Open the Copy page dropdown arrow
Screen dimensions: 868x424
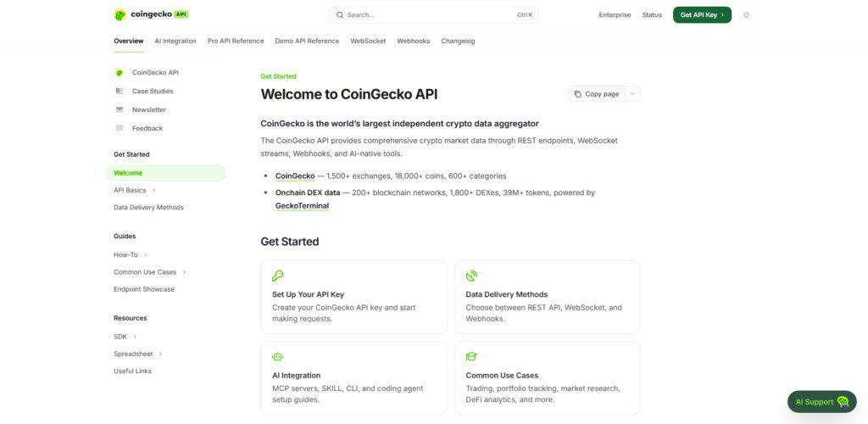coord(632,94)
